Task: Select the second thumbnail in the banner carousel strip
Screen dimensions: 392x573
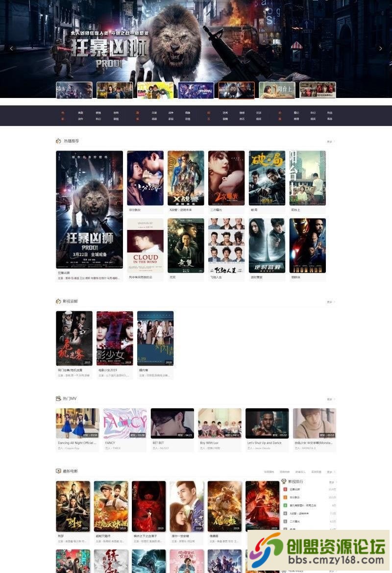Action: tap(115, 90)
